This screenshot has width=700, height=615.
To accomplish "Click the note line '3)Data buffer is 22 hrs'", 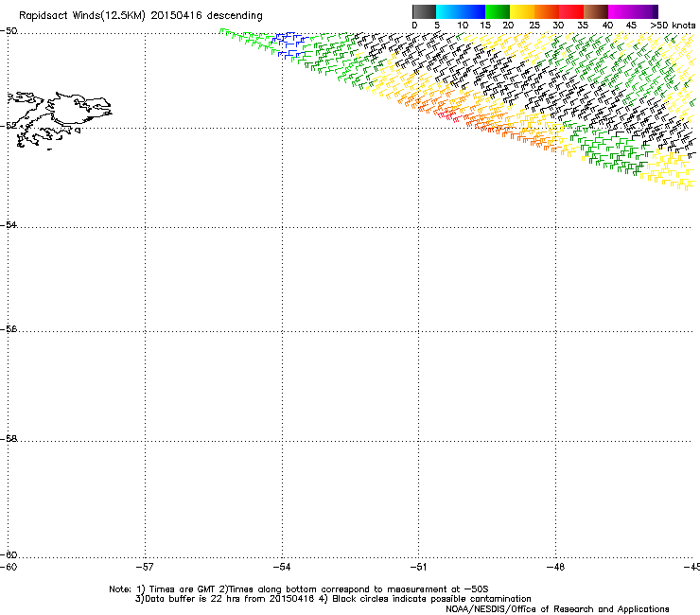I will click(333, 599).
